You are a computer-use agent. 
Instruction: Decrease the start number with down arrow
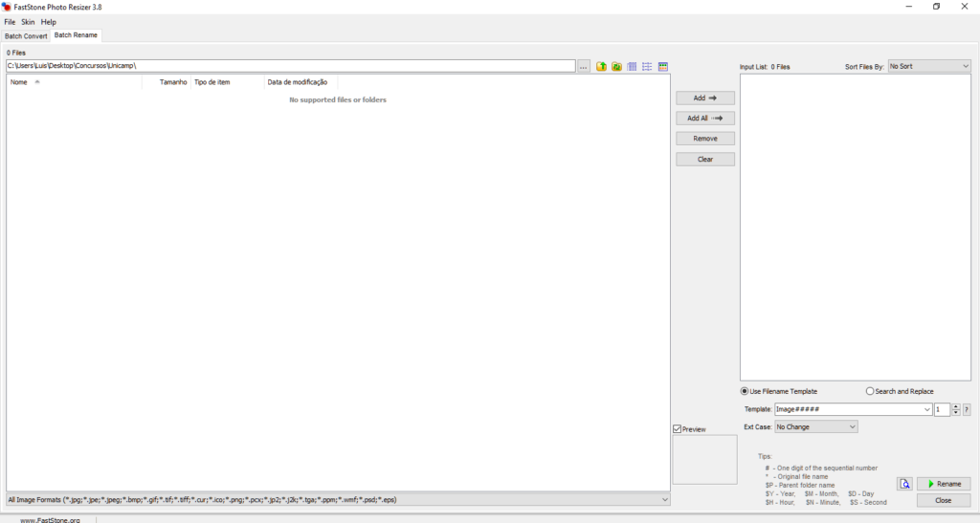click(956, 412)
